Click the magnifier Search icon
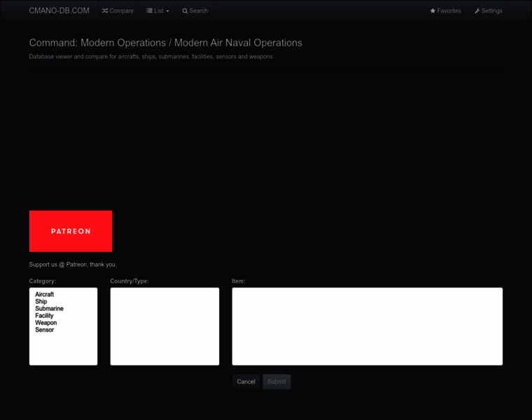The image size is (532, 420). 185,11
